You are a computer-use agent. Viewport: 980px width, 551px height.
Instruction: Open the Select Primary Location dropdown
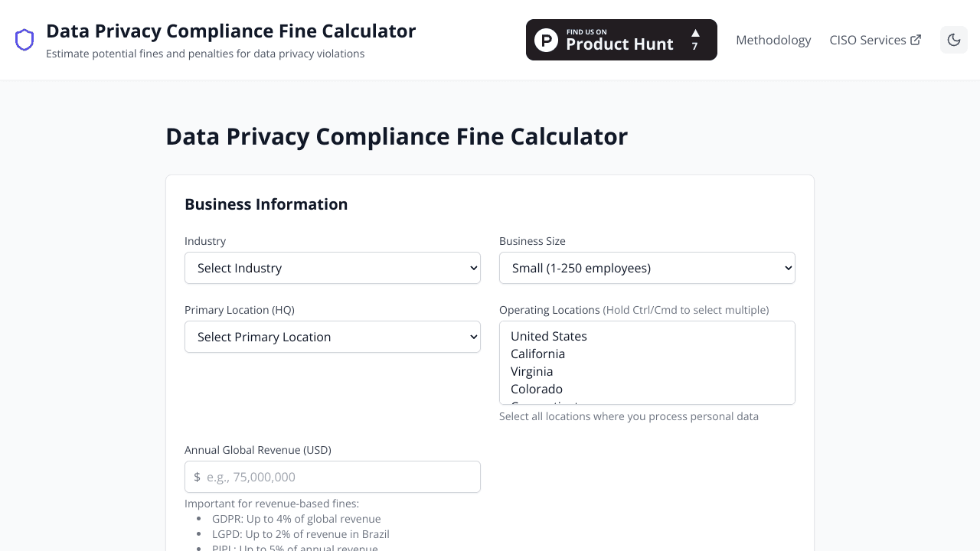pyautogui.click(x=332, y=337)
